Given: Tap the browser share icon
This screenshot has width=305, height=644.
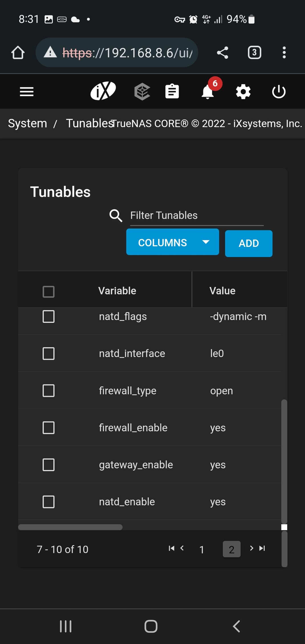Looking at the screenshot, I should tap(223, 53).
